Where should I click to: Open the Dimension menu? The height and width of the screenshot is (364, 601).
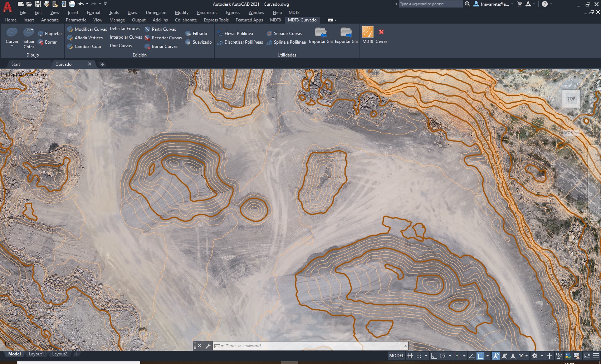pyautogui.click(x=156, y=13)
